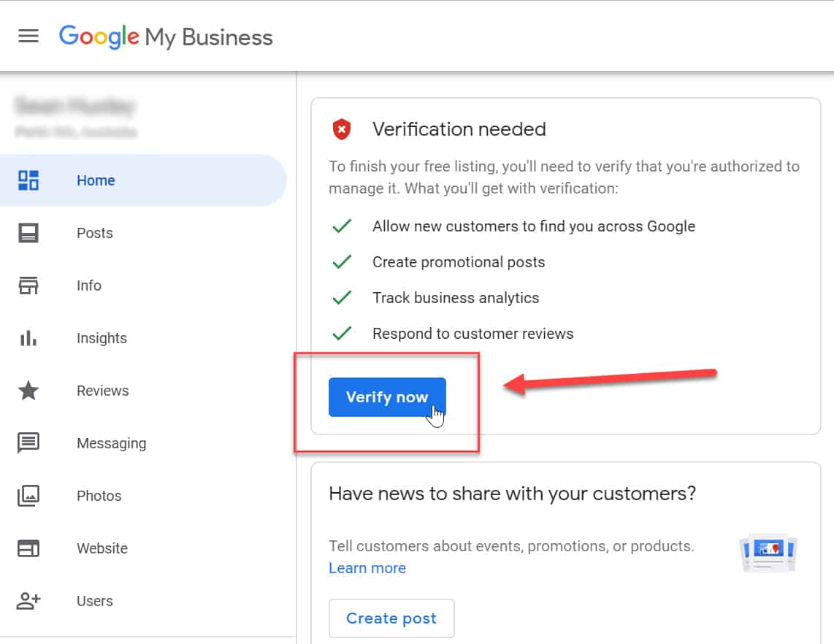Click the Create post button
The height and width of the screenshot is (644, 834).
point(391,618)
